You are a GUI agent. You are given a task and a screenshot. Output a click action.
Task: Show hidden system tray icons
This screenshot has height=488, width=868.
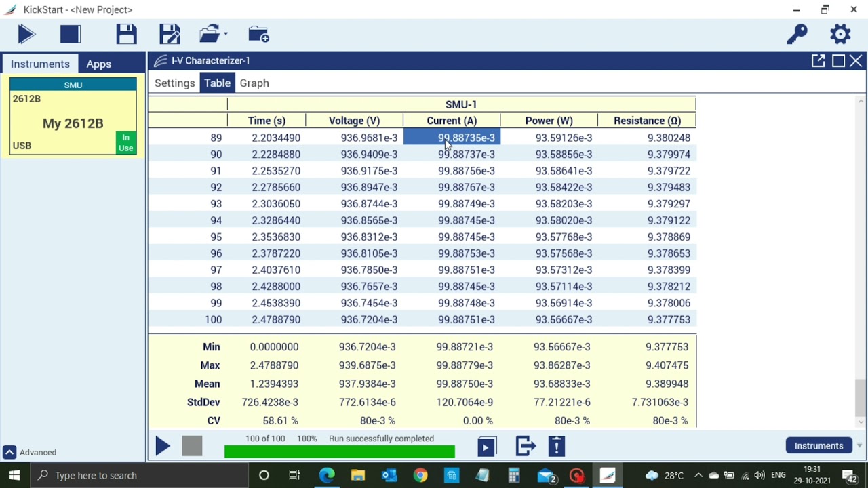pos(698,475)
